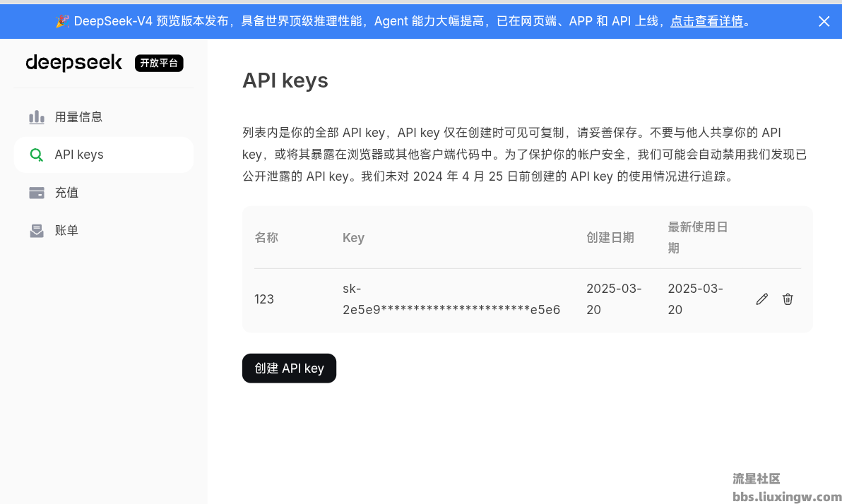Click the masked key sk-2e5e9…e5e6

click(451, 299)
